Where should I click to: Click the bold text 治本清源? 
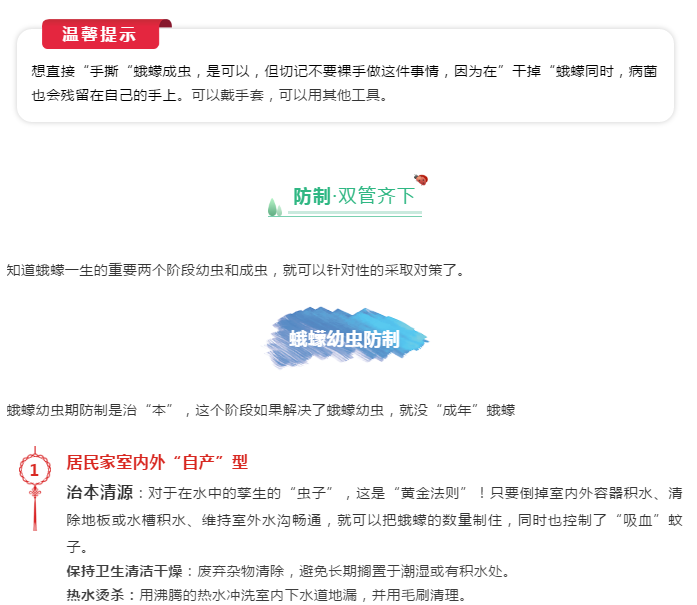[x=100, y=493]
